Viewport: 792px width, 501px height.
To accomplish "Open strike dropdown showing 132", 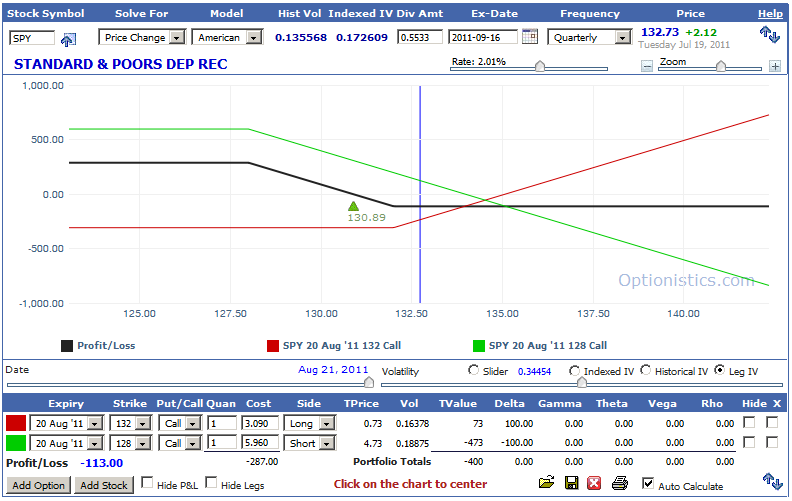I will point(131,423).
